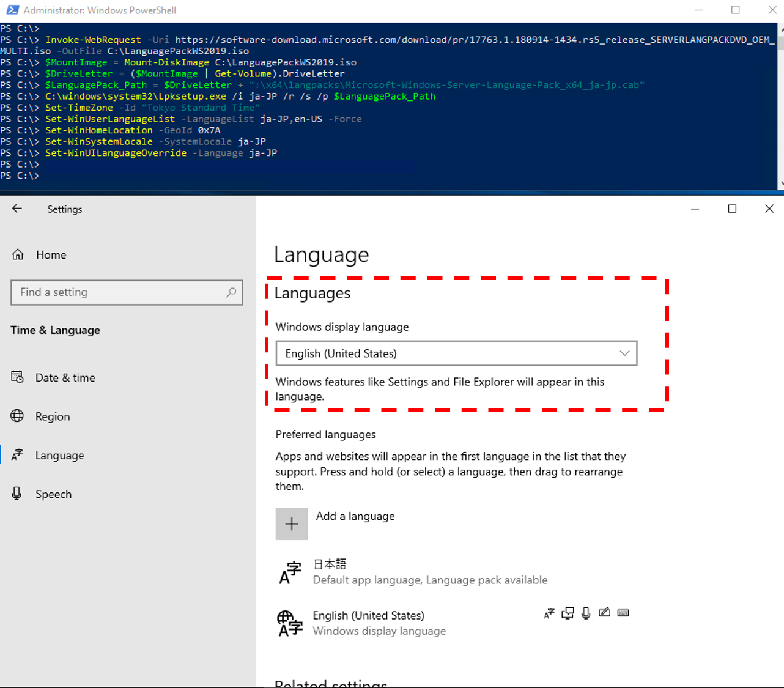Click the Region globe icon
This screenshot has width=784, height=688.
click(17, 416)
